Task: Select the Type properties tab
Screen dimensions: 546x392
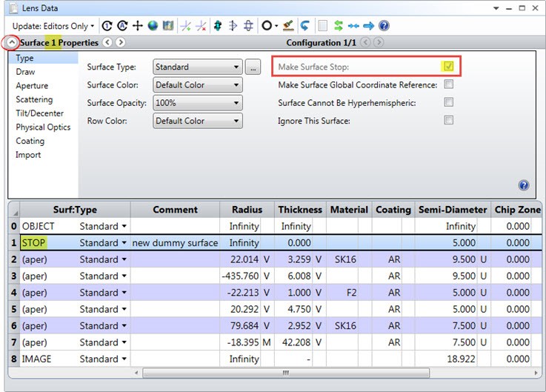Action: tap(43, 58)
